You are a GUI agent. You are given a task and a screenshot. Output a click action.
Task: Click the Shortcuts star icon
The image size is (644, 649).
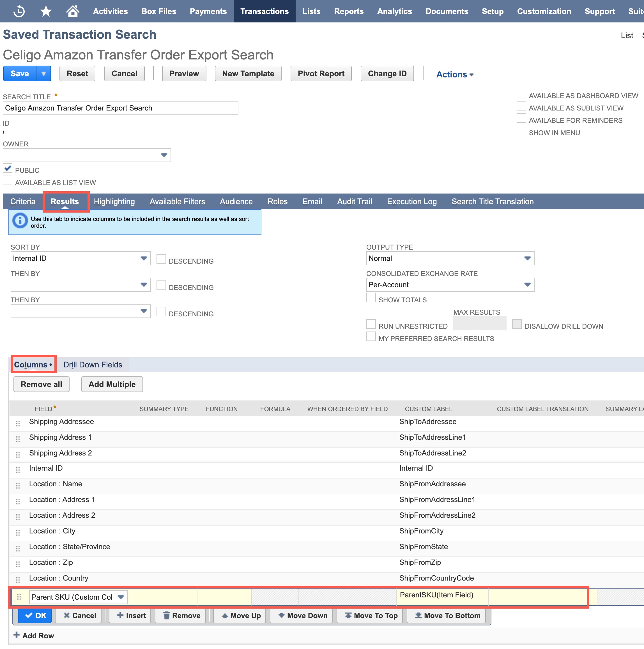tap(46, 11)
